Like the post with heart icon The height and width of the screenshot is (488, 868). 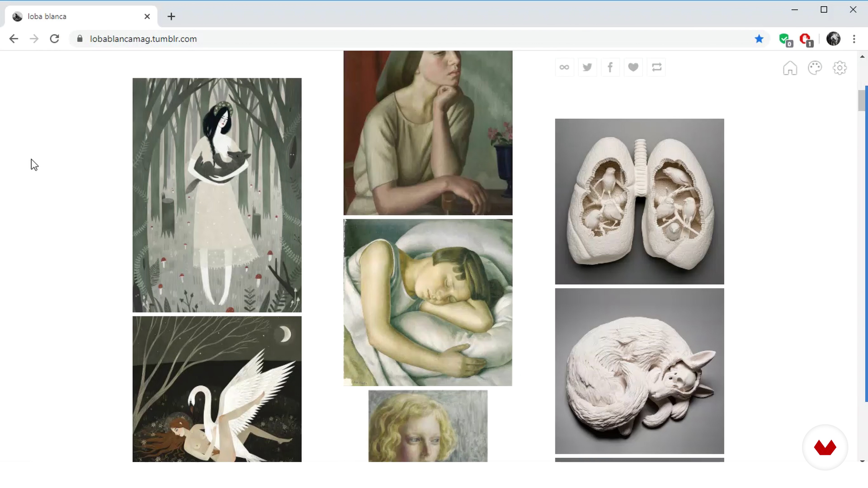click(x=633, y=67)
